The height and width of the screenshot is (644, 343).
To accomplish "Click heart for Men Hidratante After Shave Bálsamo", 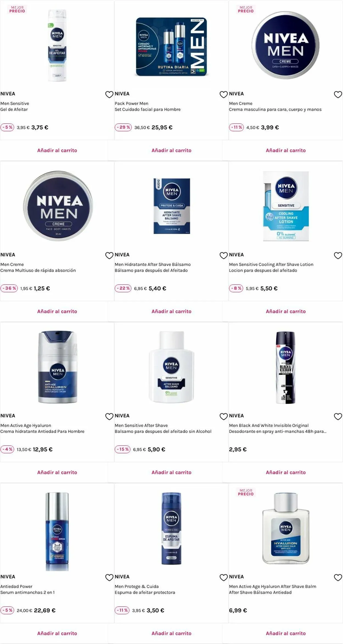I will point(224,256).
